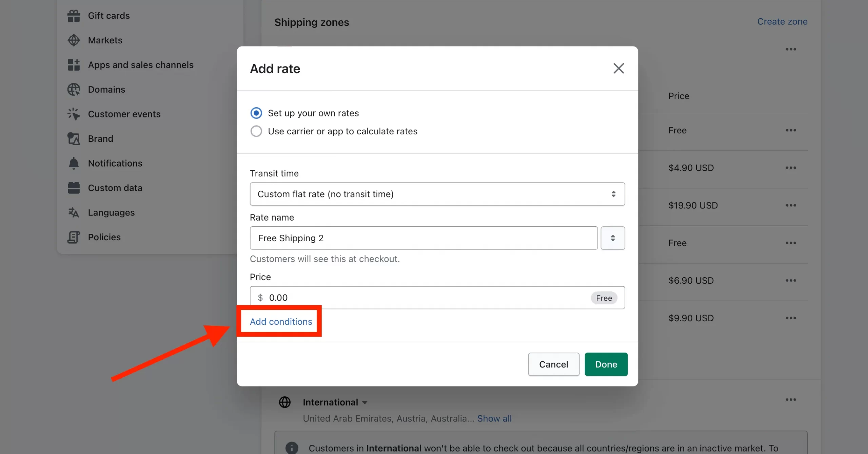Click the Done button to save rate

click(606, 364)
